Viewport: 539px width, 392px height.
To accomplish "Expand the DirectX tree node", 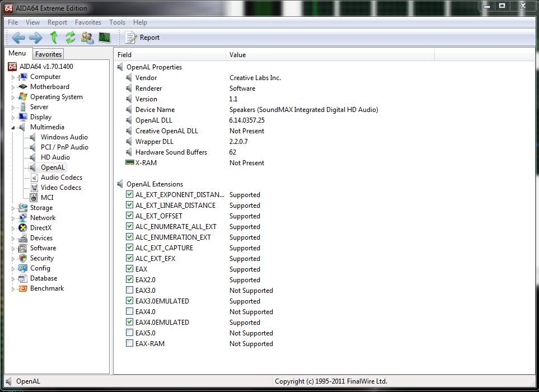I will coord(13,228).
